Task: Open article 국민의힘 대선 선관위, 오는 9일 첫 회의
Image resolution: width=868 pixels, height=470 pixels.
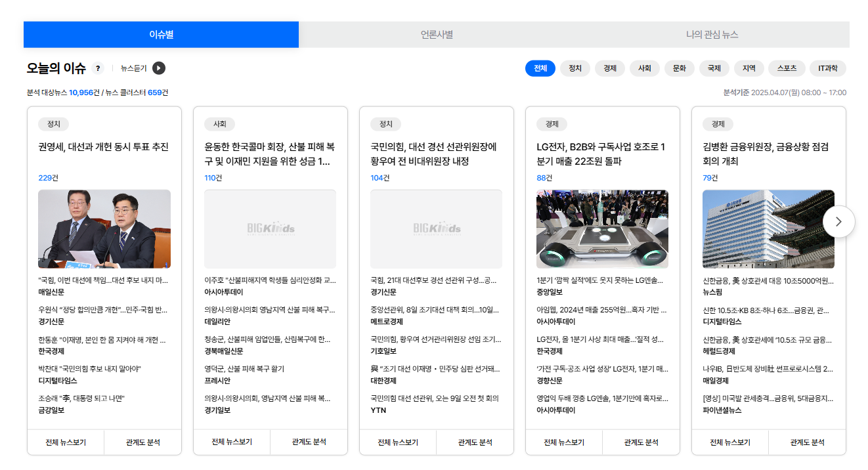Action: 435,398
